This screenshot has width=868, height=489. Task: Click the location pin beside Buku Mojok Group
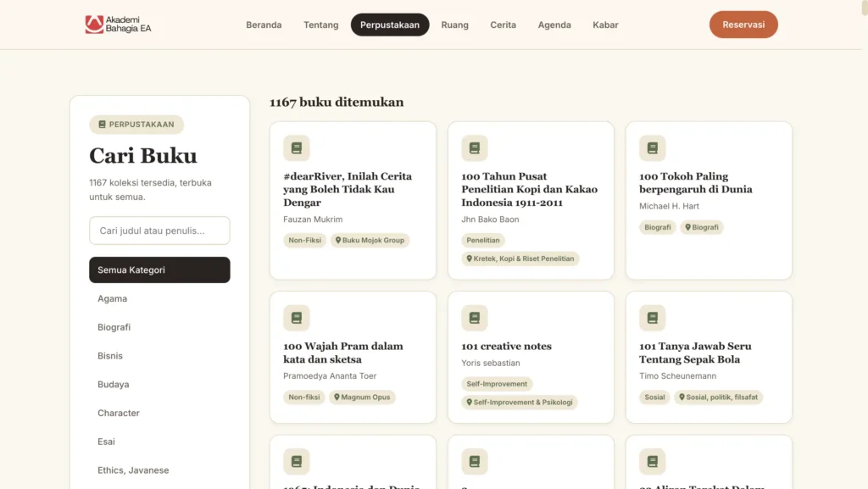pyautogui.click(x=338, y=240)
